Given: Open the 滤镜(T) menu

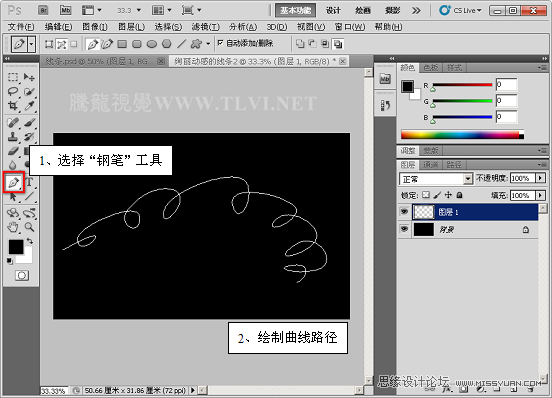Looking at the screenshot, I should 206,27.
